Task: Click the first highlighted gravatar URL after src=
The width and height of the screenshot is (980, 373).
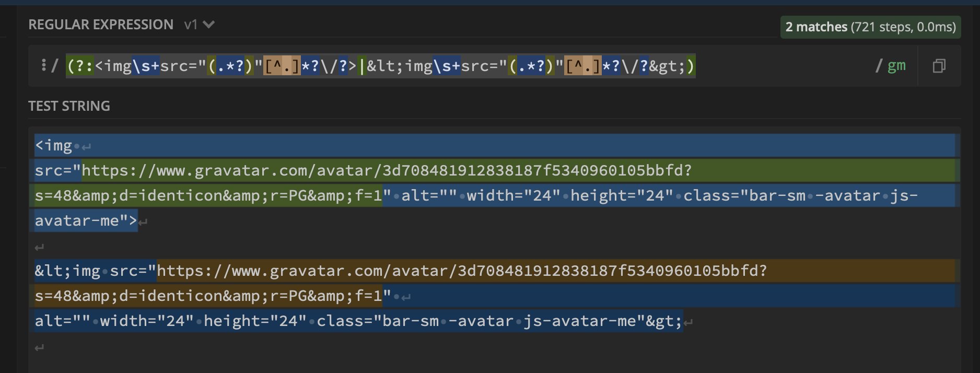Action: coord(387,170)
